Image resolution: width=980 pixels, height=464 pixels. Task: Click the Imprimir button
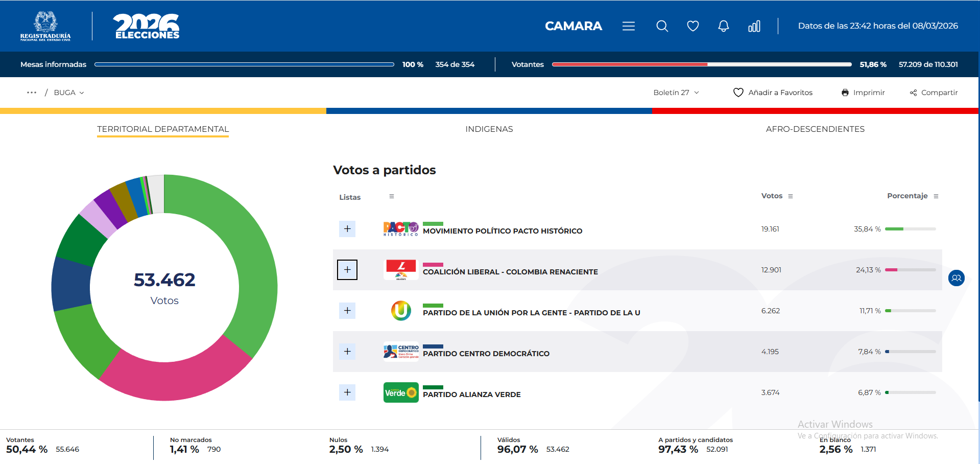[x=863, y=92]
